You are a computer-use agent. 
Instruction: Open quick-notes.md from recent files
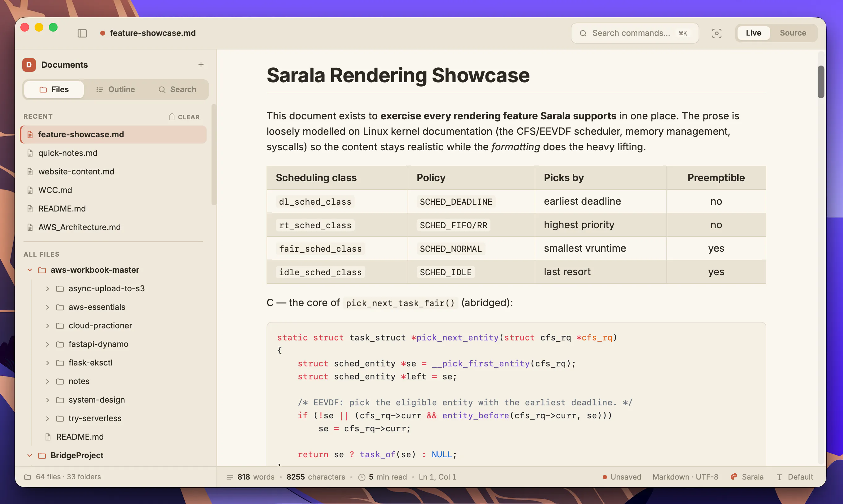point(113,153)
